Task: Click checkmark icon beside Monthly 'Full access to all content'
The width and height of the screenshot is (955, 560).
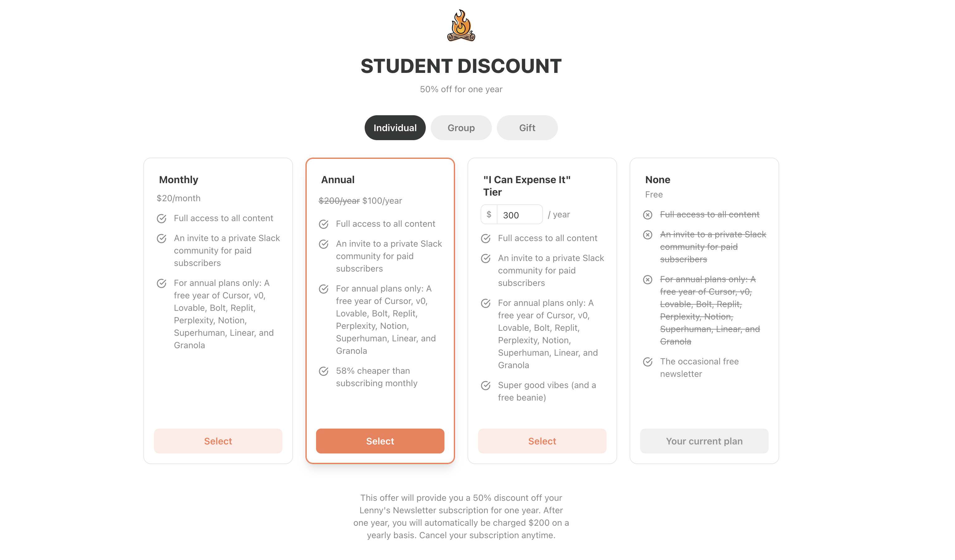Action: coord(161,218)
